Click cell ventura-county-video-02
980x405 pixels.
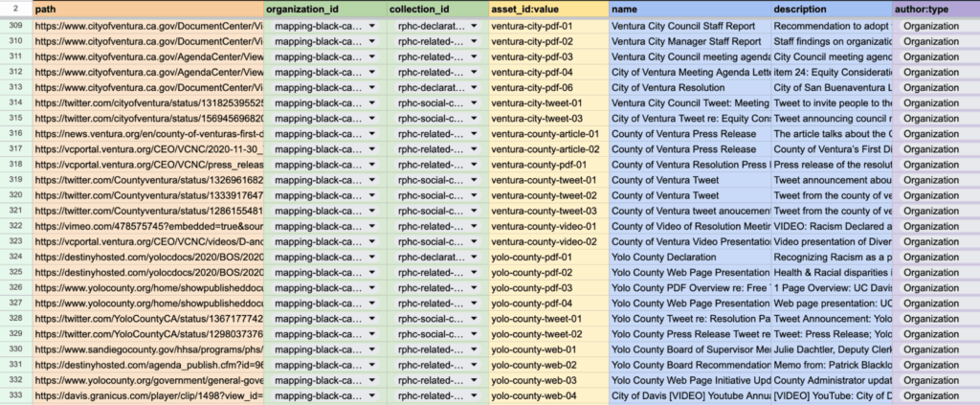tap(548, 241)
